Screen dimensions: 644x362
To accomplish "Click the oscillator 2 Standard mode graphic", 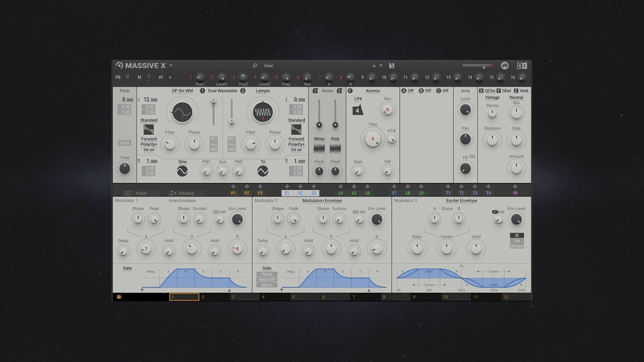I will click(x=296, y=130).
